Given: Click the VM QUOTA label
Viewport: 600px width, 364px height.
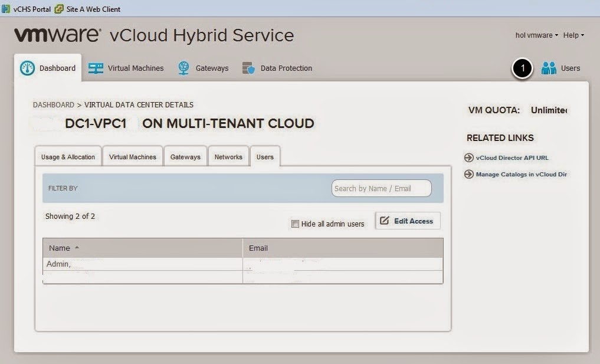Looking at the screenshot, I should pos(494,110).
